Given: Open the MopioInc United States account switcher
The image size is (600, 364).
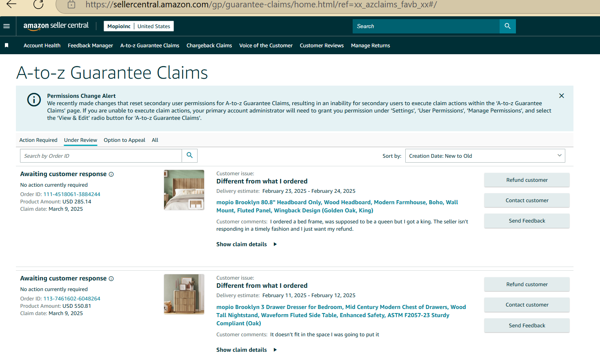Looking at the screenshot, I should point(139,26).
